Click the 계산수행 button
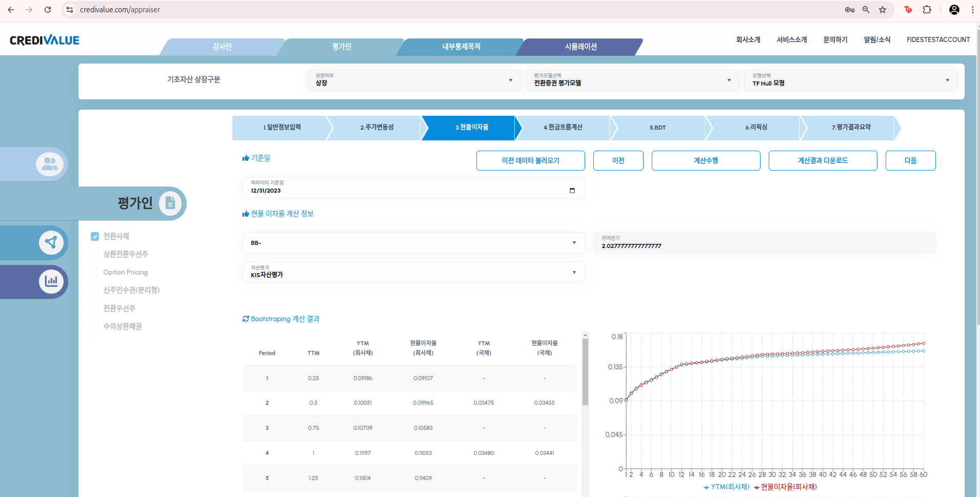The height and width of the screenshot is (497, 980). [706, 160]
